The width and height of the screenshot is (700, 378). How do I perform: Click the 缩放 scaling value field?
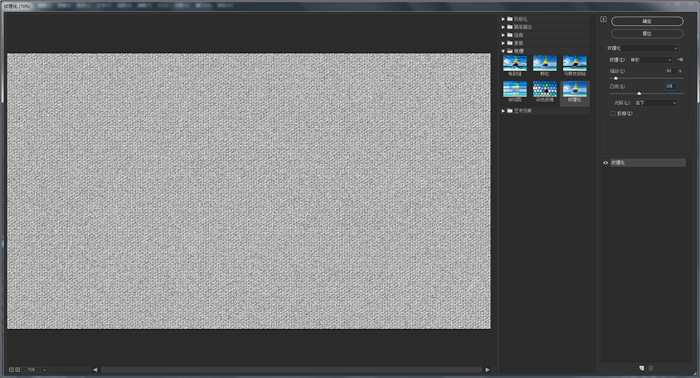pyautogui.click(x=671, y=71)
